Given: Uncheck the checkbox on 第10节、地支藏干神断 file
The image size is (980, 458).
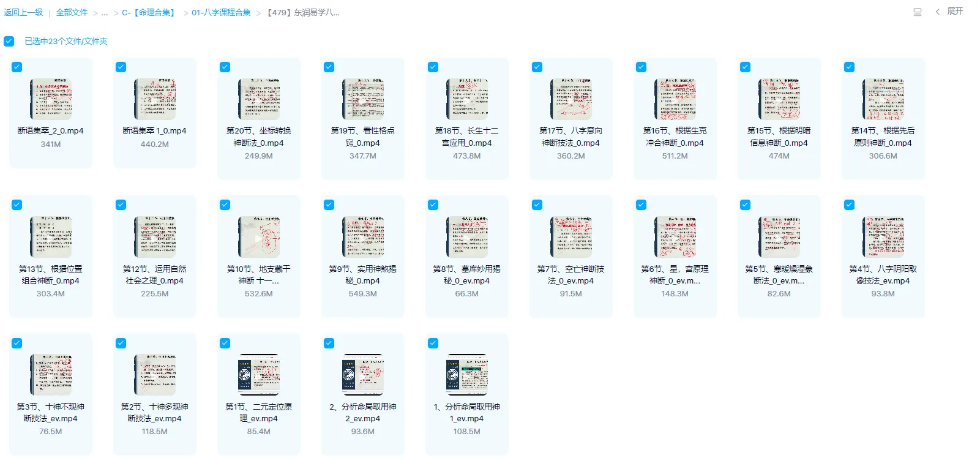Looking at the screenshot, I should pos(225,205).
